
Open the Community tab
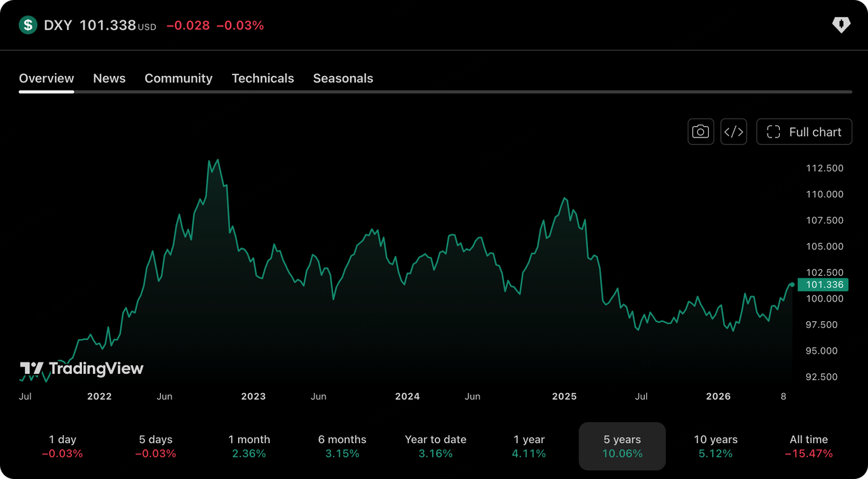click(178, 79)
